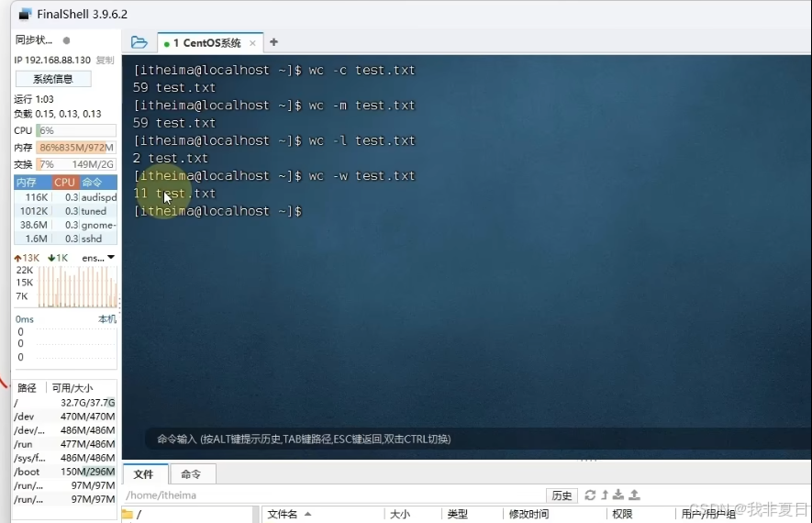Select the audispd process row
812x523 pixels.
pos(65,197)
